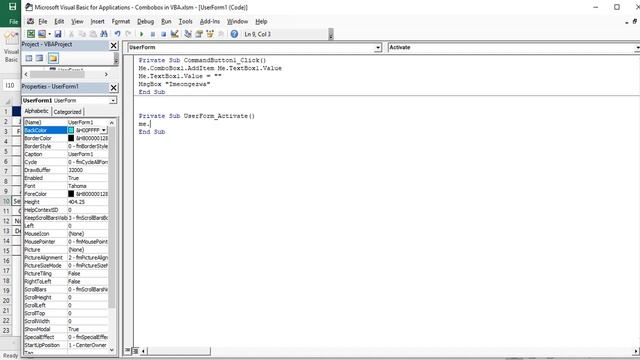Click the Paste icon in toolbar
Image resolution: width=640 pixels, height=360 pixels.
(x=93, y=34)
